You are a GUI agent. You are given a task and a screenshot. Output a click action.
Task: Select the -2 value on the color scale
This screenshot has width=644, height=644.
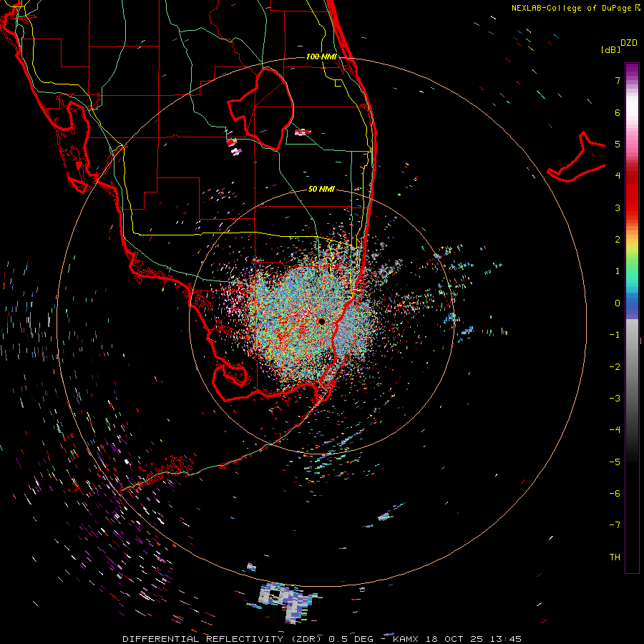(615, 367)
